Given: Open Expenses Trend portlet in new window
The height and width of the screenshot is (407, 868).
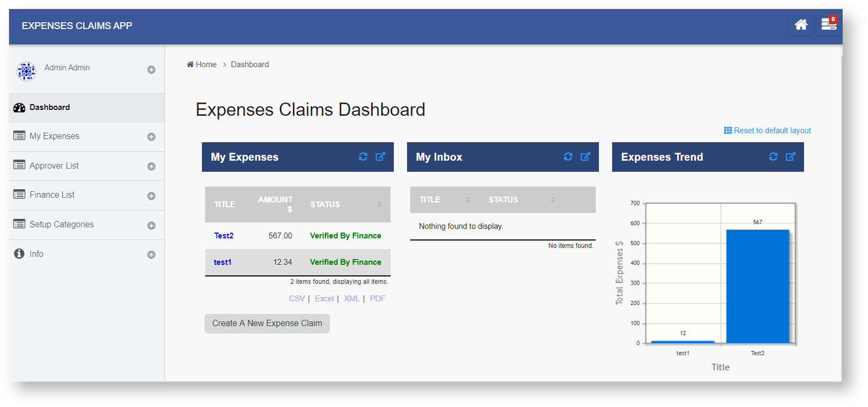Looking at the screenshot, I should 791,156.
